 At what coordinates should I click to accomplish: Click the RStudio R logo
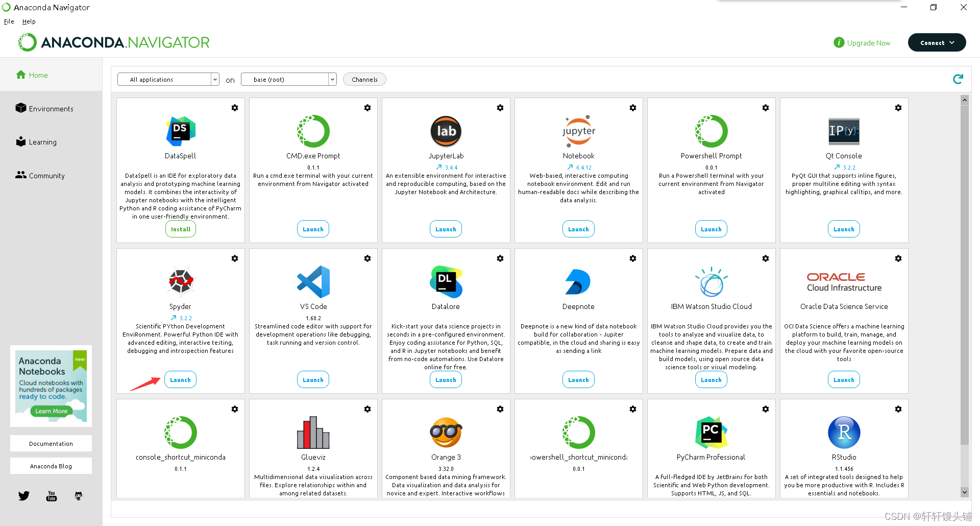(x=844, y=433)
